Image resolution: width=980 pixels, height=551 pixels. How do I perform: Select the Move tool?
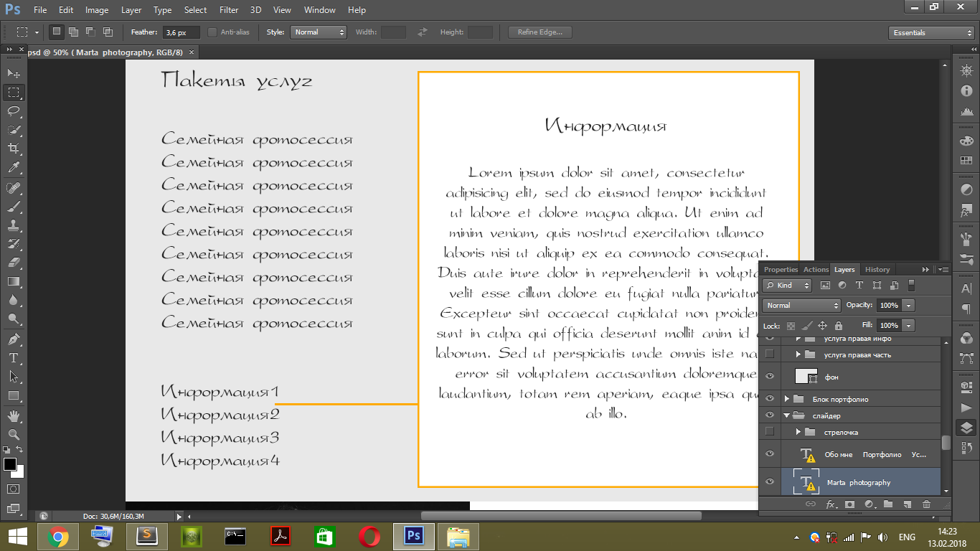14,73
